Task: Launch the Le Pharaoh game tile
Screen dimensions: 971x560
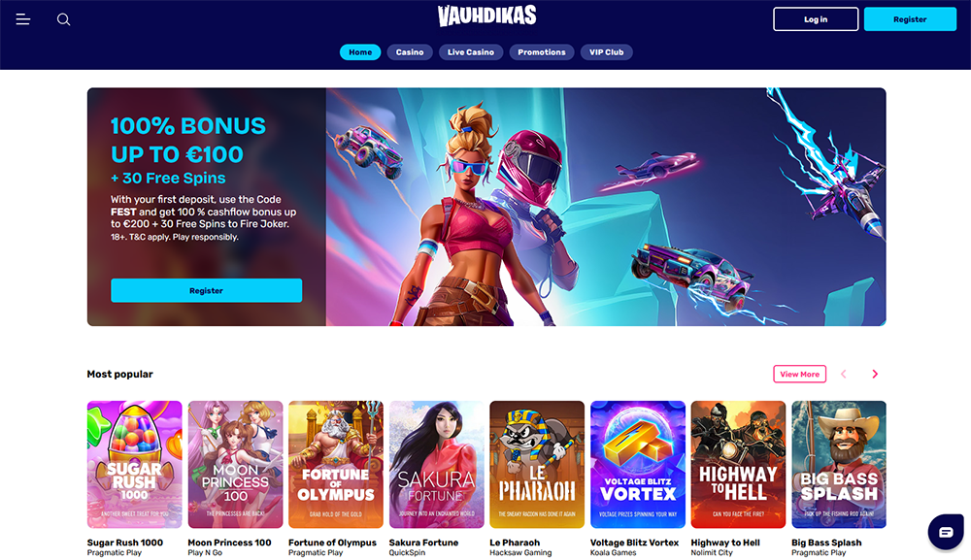Action: click(x=537, y=464)
